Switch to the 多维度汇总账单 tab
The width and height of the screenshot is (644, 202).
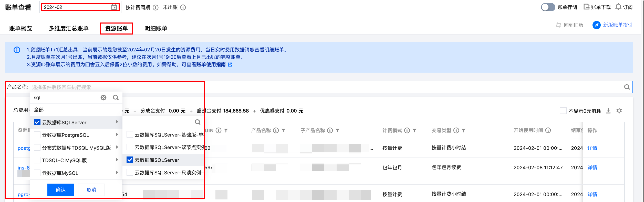[x=69, y=28]
